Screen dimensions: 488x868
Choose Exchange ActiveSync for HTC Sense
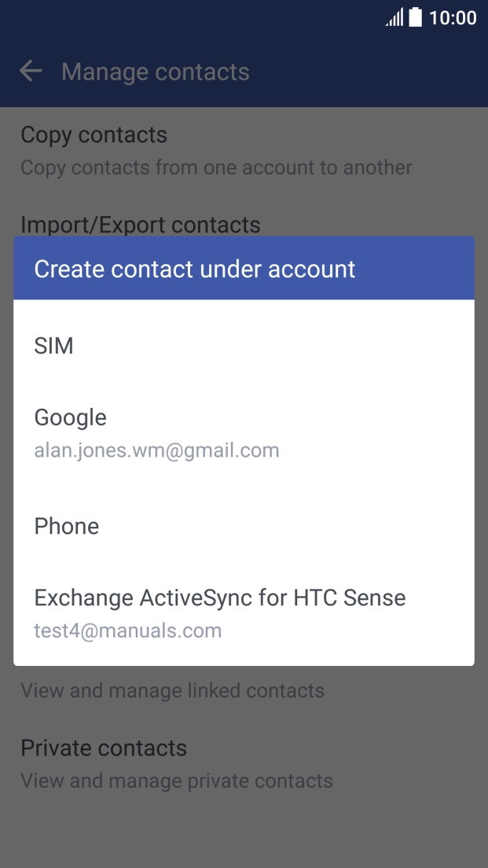click(x=220, y=598)
